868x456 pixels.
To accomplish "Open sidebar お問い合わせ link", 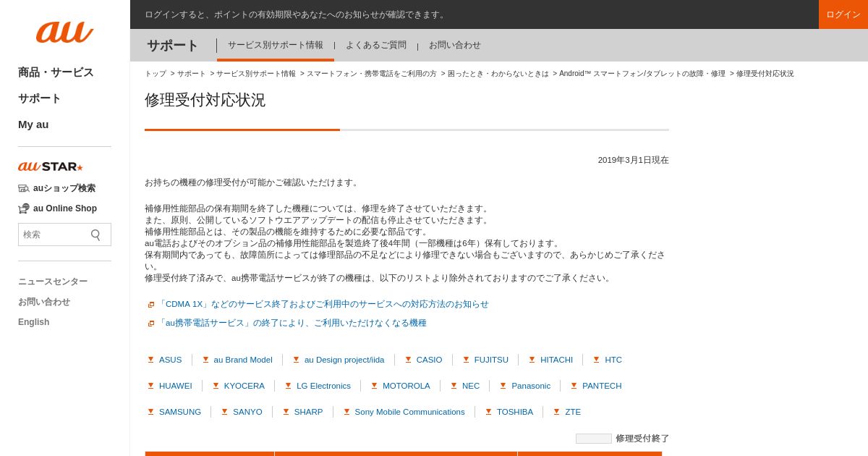I will pyautogui.click(x=44, y=302).
